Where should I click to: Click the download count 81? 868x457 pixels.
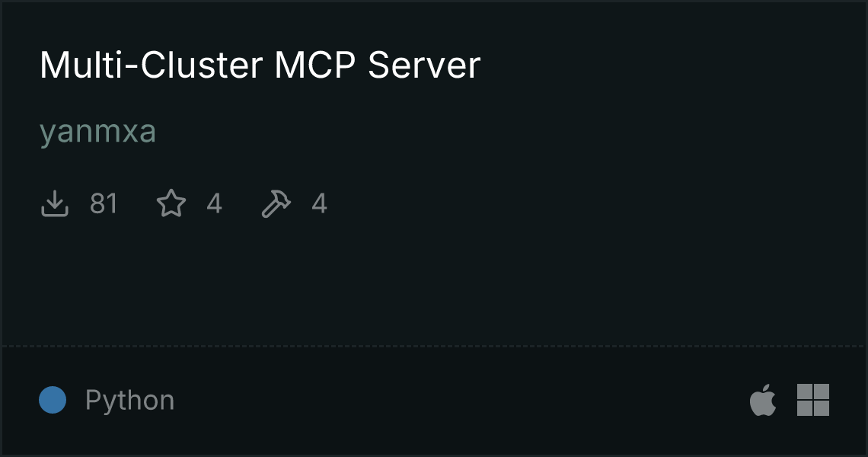pos(104,203)
